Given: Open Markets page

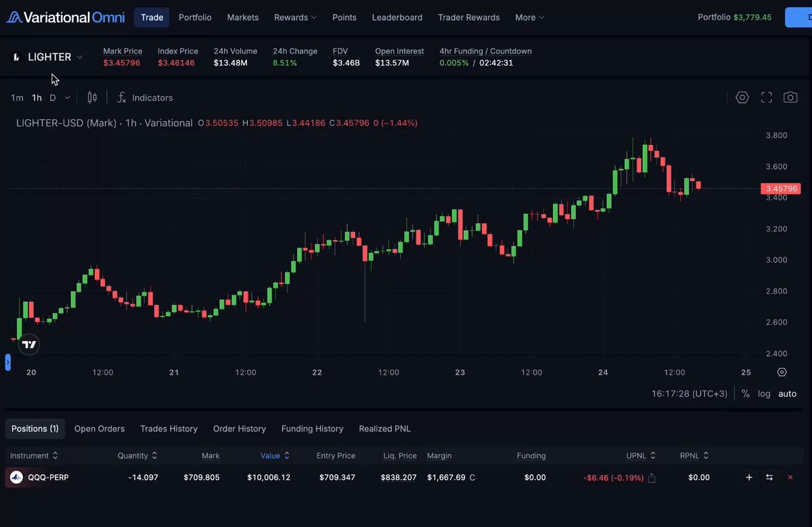Looking at the screenshot, I should click(x=243, y=18).
